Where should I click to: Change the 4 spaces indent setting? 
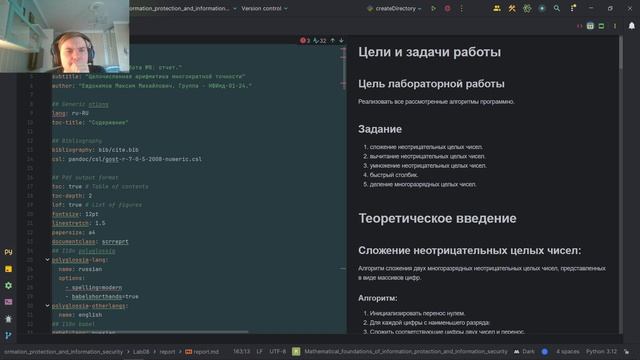tap(567, 351)
